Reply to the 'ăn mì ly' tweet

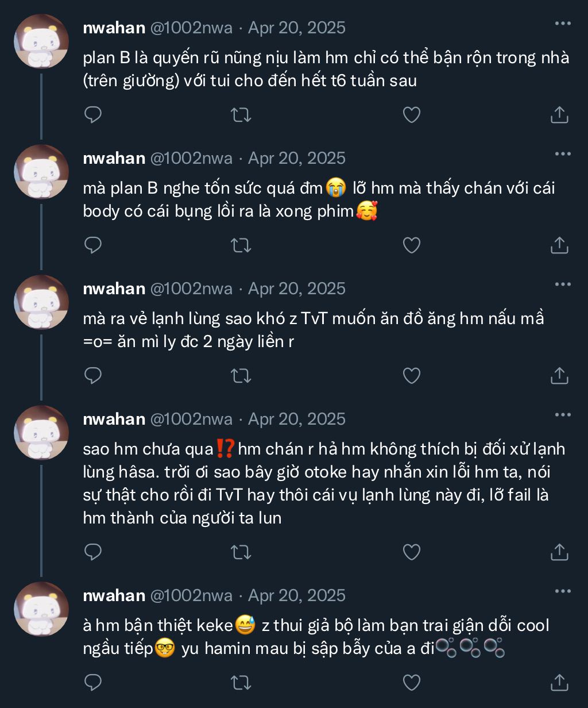93,376
